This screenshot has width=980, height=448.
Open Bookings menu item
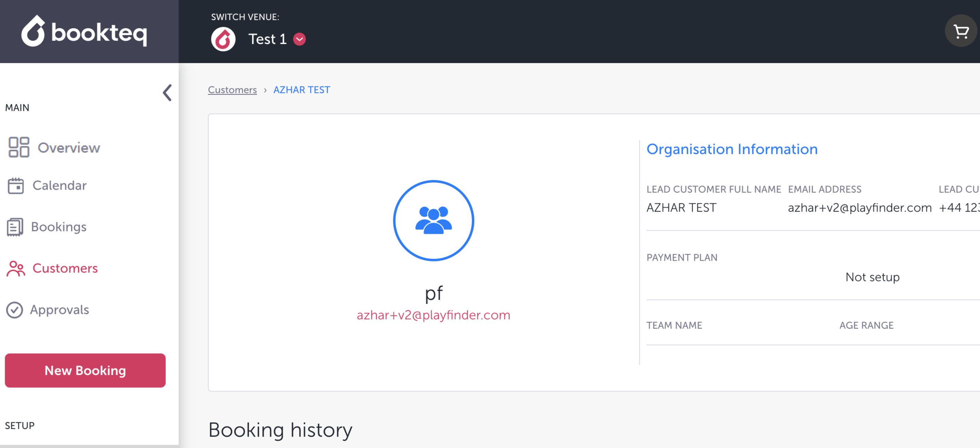click(x=59, y=227)
